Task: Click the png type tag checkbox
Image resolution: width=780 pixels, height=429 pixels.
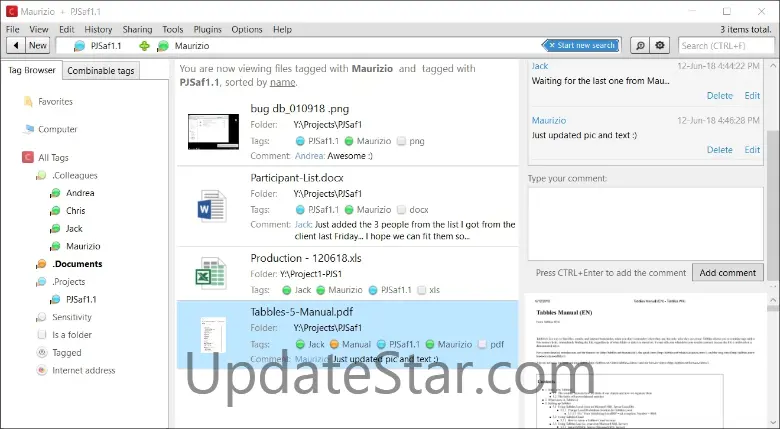Action: (401, 141)
